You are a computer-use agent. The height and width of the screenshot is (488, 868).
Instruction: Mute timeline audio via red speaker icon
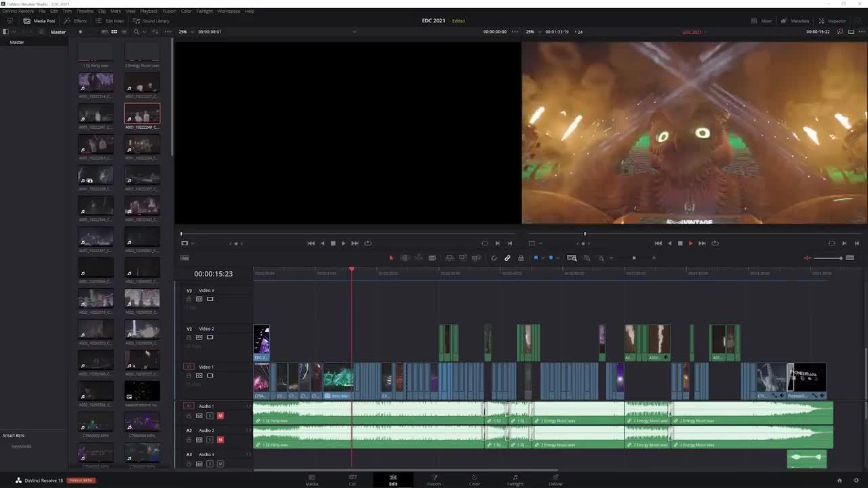807,258
